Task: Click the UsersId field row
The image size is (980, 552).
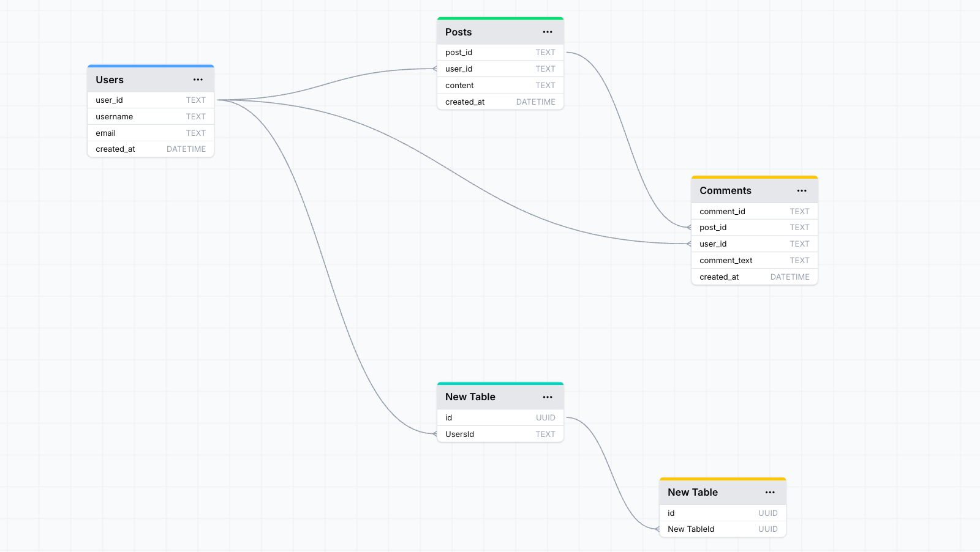Action: [x=500, y=434]
